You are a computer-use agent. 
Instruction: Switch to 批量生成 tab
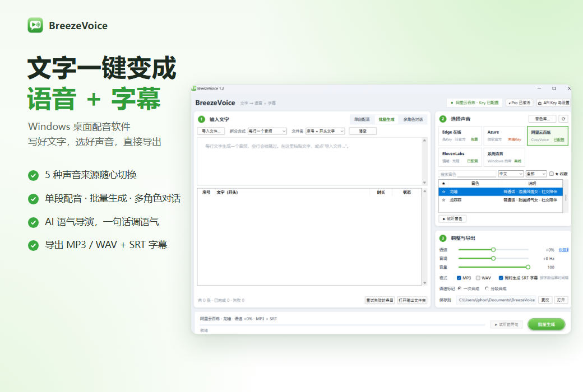coord(386,119)
